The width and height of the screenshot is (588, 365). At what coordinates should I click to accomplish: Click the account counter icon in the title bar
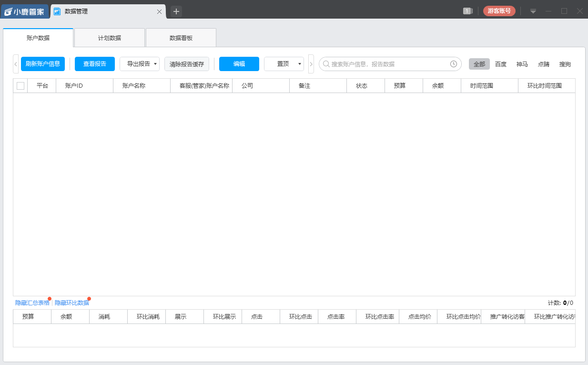(467, 10)
